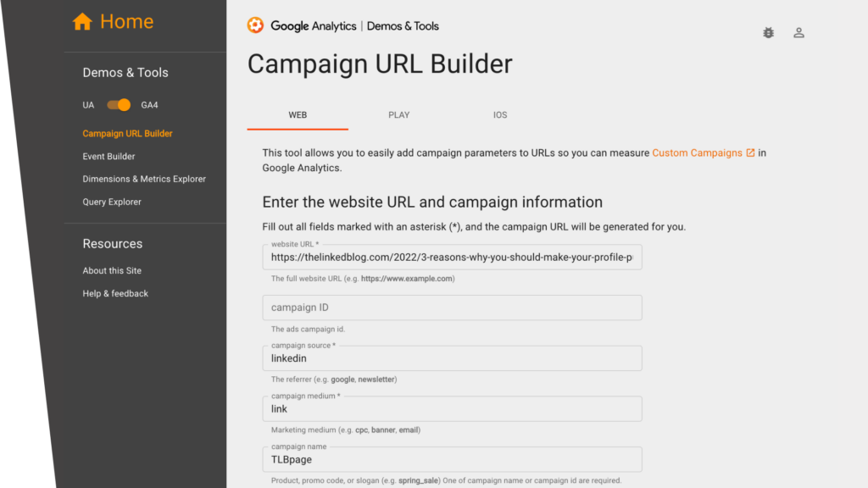Image resolution: width=868 pixels, height=488 pixels.
Task: Click the website URL input field
Action: coord(453,258)
